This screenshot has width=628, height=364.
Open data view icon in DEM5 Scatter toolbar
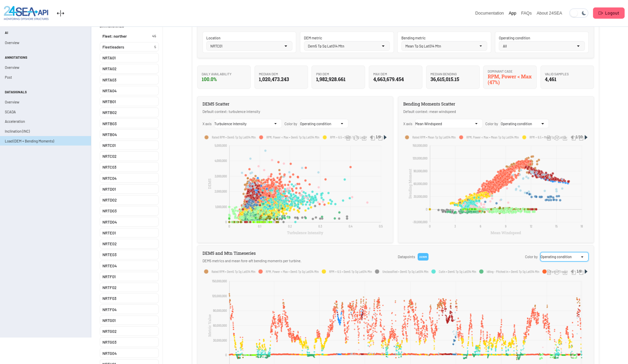[348, 138]
